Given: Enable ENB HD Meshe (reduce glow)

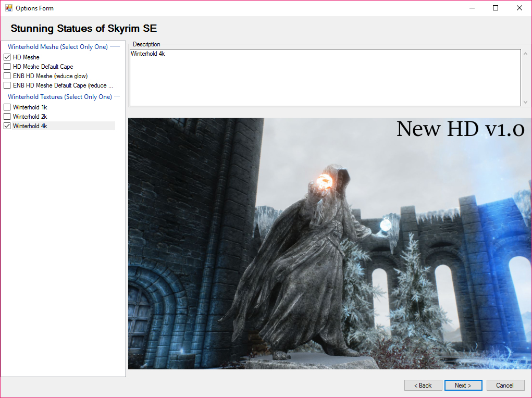Looking at the screenshot, I should (x=7, y=76).
